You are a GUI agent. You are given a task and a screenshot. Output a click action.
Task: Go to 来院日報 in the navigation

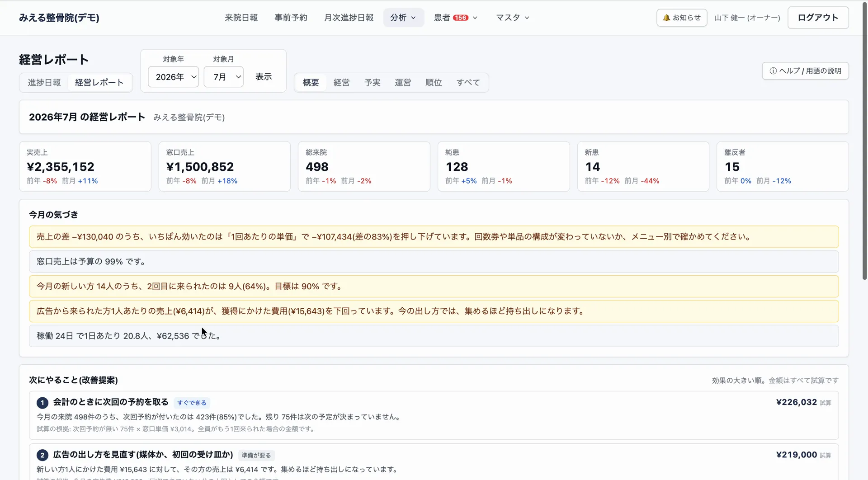(241, 18)
